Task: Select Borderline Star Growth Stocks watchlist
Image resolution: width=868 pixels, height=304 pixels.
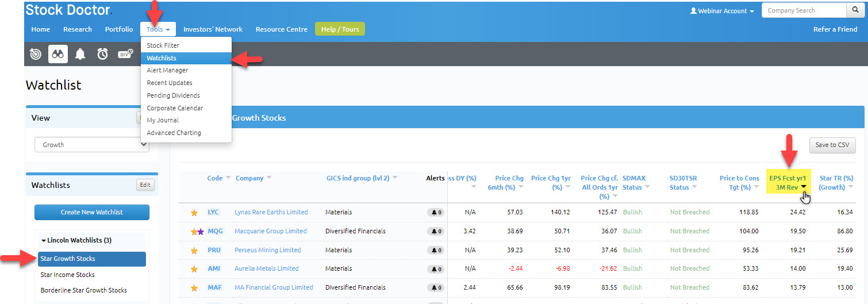Action: click(84, 290)
